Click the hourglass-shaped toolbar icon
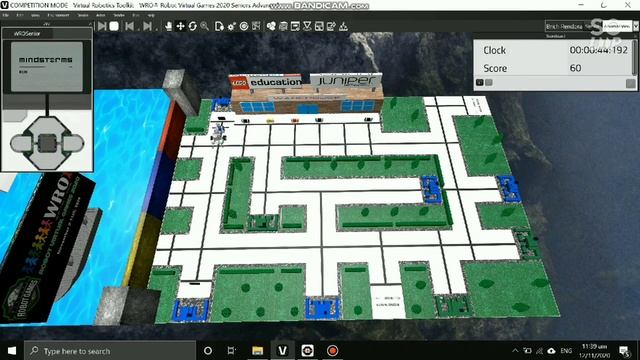The image size is (640, 360). pos(307,26)
